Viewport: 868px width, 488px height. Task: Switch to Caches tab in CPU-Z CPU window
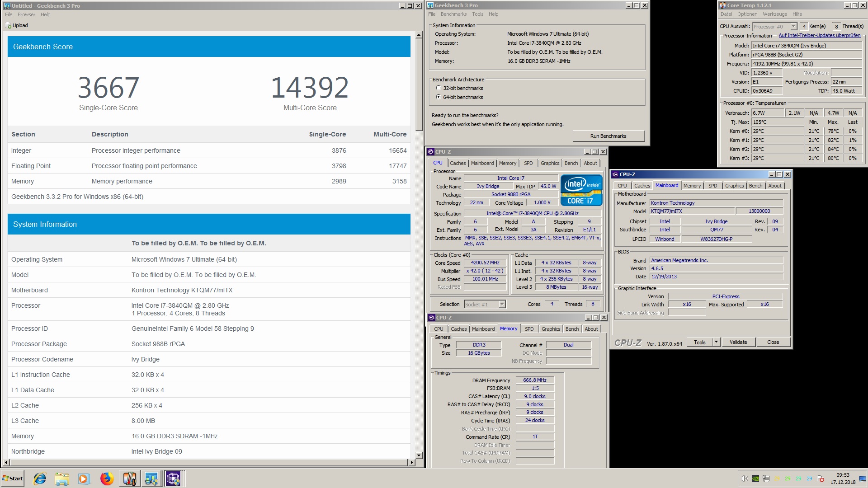pos(458,163)
